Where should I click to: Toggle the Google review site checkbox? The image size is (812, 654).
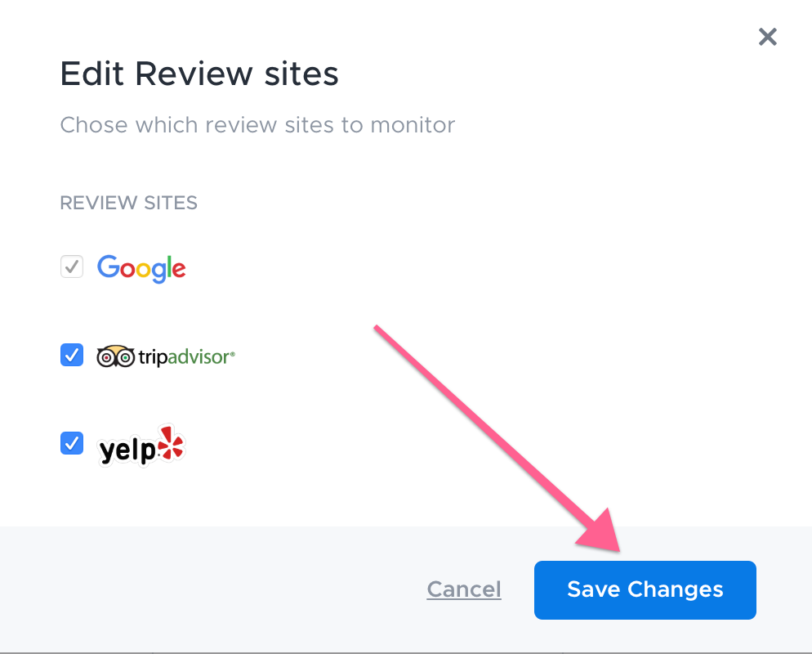(x=72, y=267)
